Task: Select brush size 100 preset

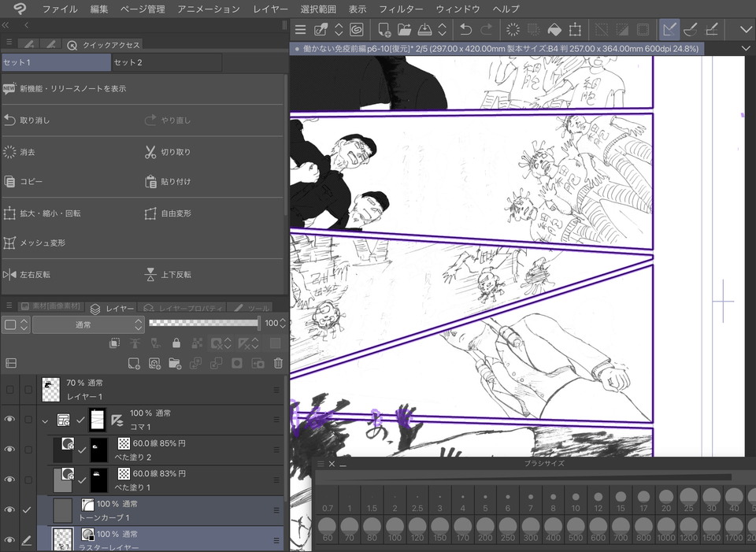Action: click(395, 529)
